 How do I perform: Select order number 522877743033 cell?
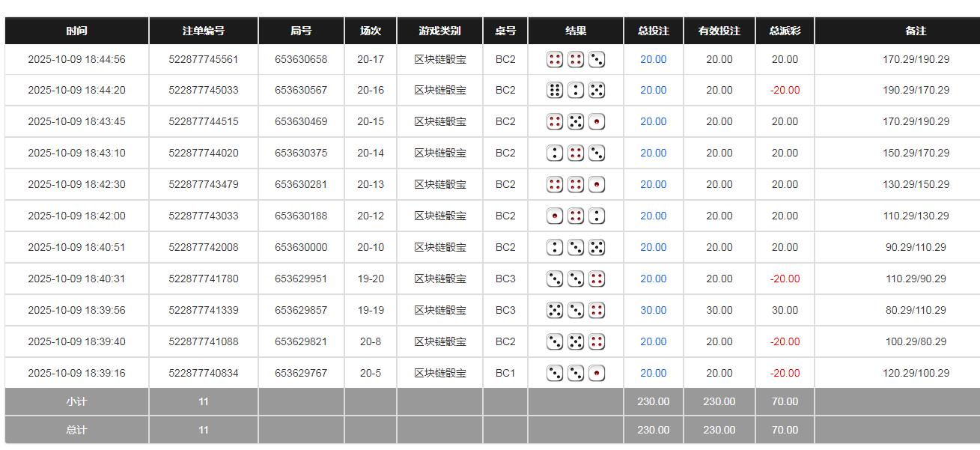tap(204, 216)
